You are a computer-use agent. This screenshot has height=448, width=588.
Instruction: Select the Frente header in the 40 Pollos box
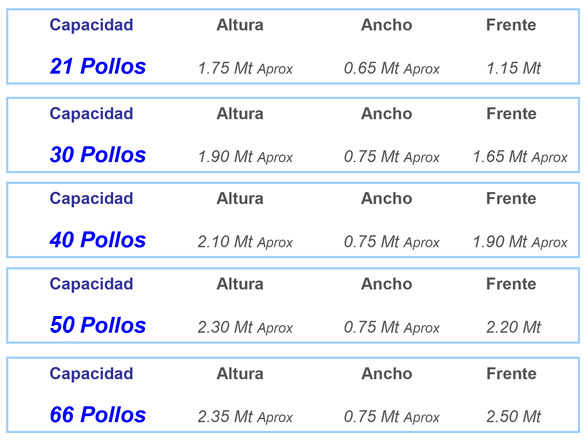[x=511, y=199]
